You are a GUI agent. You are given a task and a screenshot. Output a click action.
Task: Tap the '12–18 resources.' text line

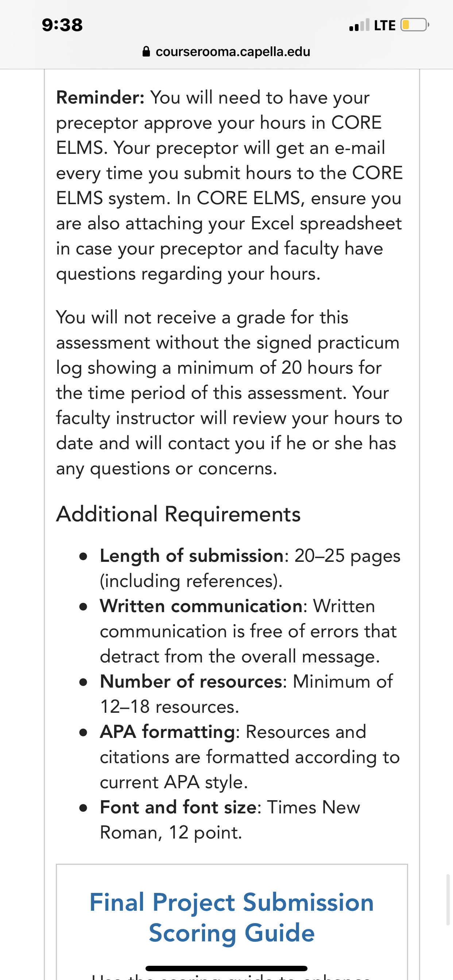[169, 707]
